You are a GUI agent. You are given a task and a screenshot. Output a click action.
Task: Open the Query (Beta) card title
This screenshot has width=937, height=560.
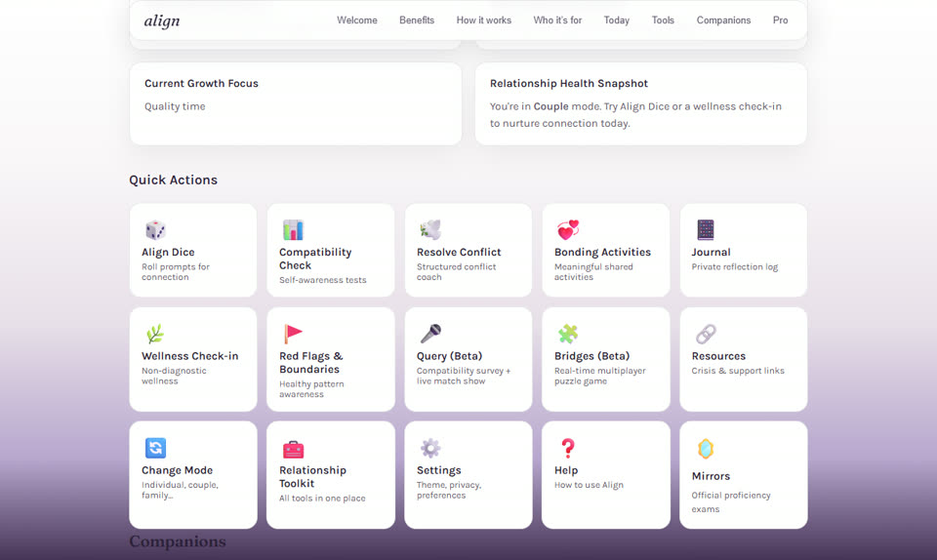tap(449, 356)
